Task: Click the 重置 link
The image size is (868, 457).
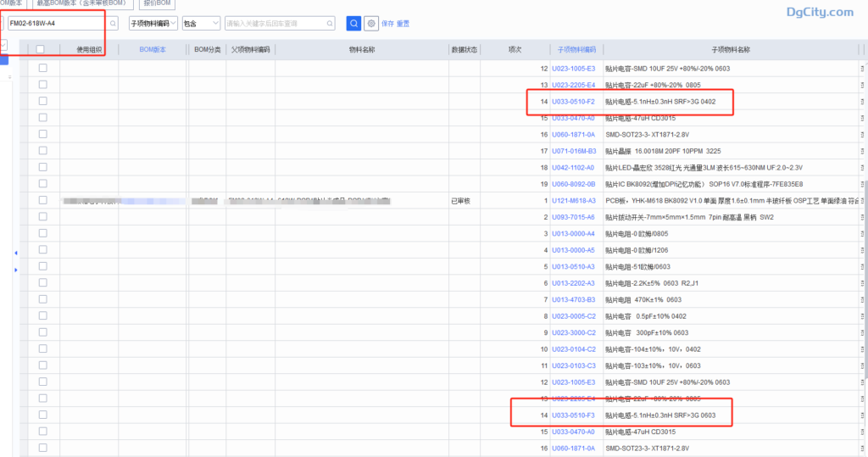Action: (403, 24)
